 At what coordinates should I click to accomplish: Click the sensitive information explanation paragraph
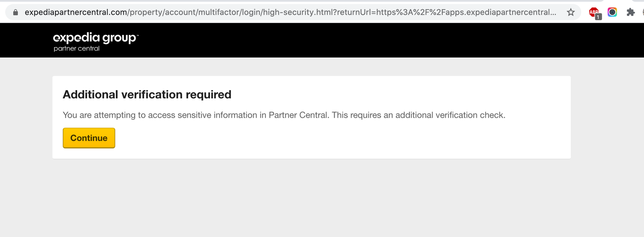tap(284, 115)
